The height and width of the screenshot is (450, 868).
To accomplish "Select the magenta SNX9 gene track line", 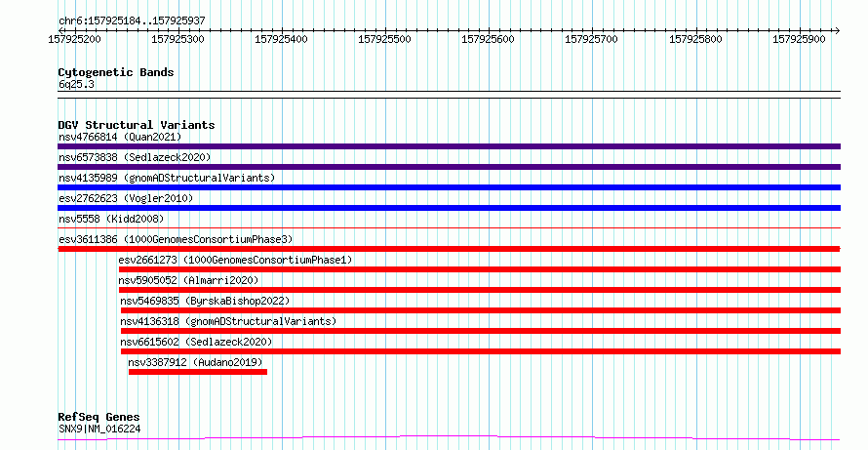I will (x=449, y=438).
